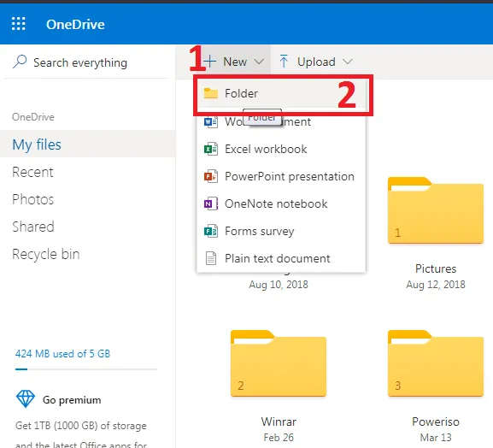Expand the Upload dropdown chevron
The image size is (493, 448).
coord(348,62)
